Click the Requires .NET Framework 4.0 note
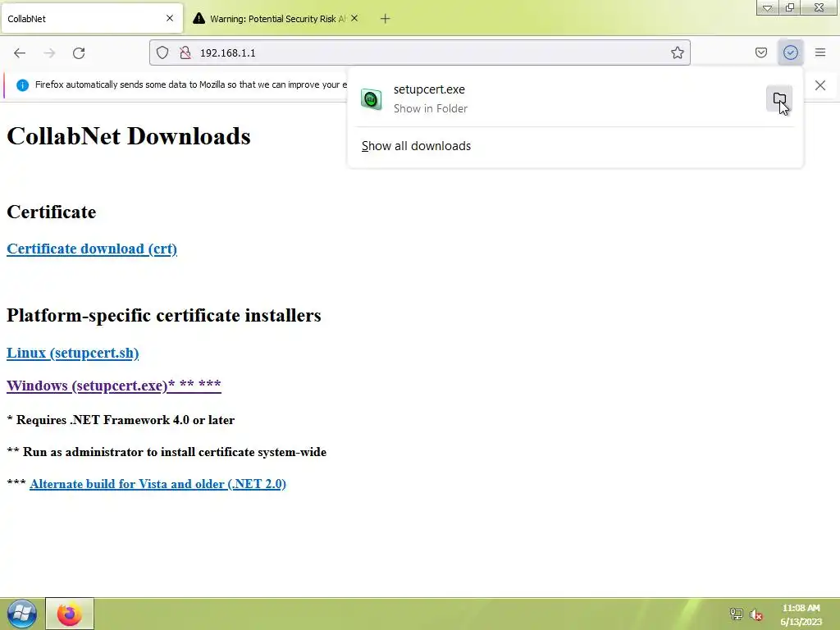The height and width of the screenshot is (630, 840). [x=121, y=419]
